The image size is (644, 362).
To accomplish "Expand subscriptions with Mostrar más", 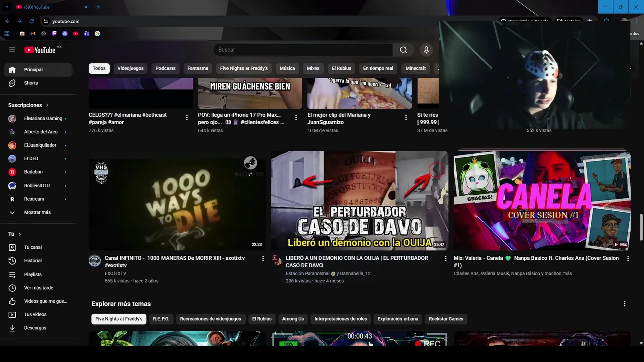I will (x=38, y=212).
